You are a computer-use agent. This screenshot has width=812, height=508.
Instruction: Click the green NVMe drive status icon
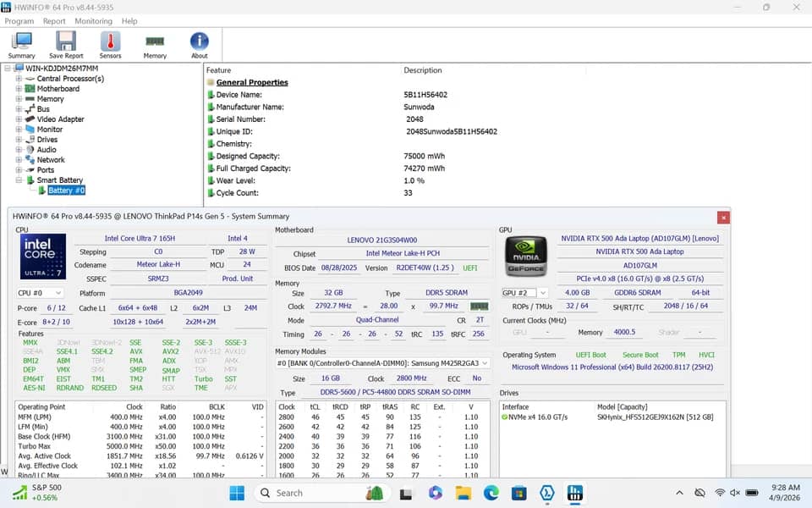(504, 417)
